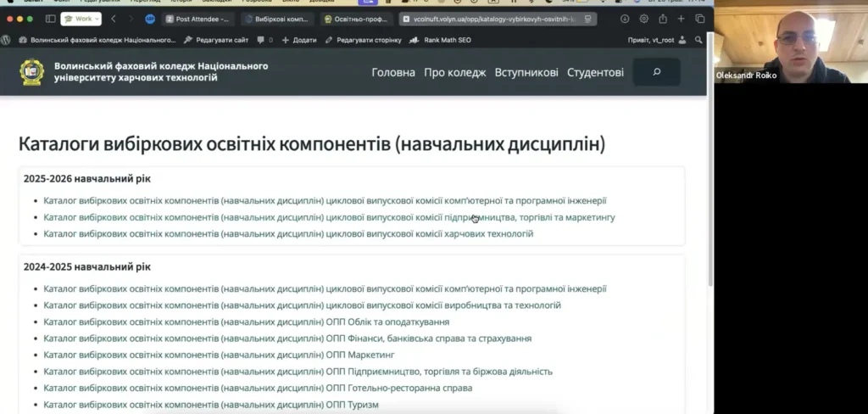
Task: Open catalog ОПП Фінанси, банківська справа та страхування
Action: point(287,338)
